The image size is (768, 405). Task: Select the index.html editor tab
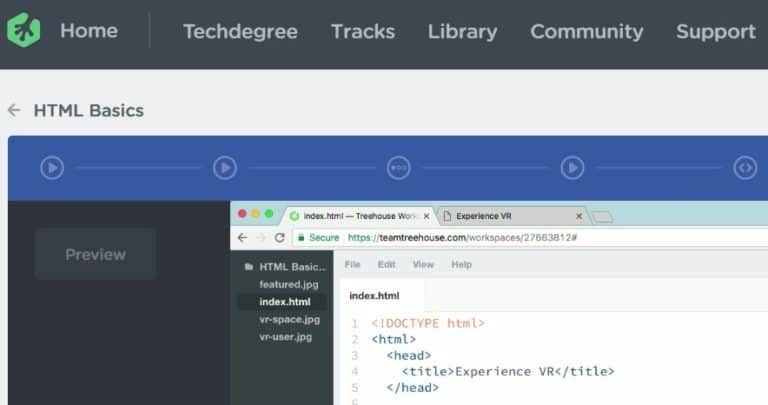382,295
